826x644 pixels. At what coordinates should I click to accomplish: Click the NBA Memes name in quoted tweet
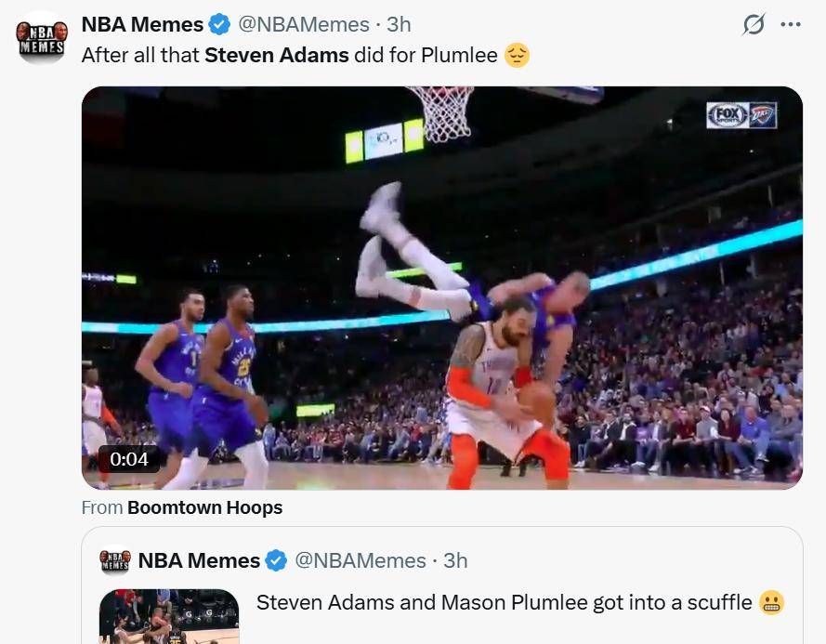pyautogui.click(x=199, y=560)
